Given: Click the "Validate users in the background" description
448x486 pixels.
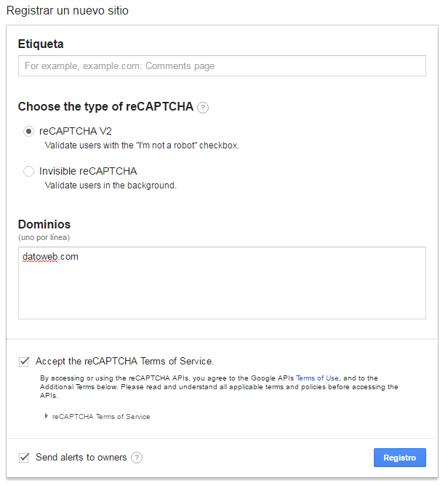Looking at the screenshot, I should click(x=111, y=186).
